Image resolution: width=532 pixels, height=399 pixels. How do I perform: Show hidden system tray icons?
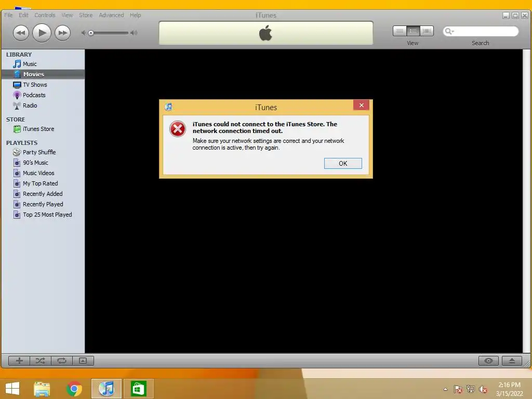tap(445, 389)
